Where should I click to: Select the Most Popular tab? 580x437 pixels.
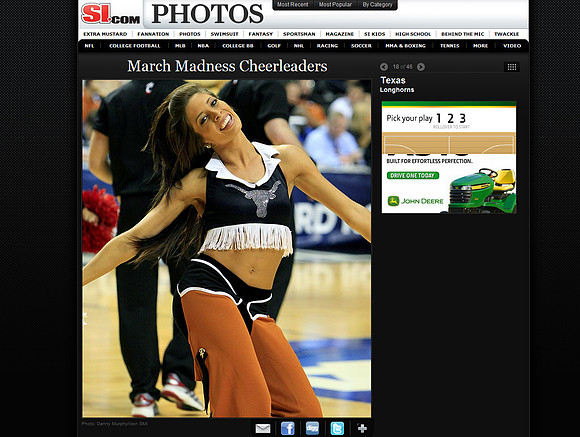[335, 4]
